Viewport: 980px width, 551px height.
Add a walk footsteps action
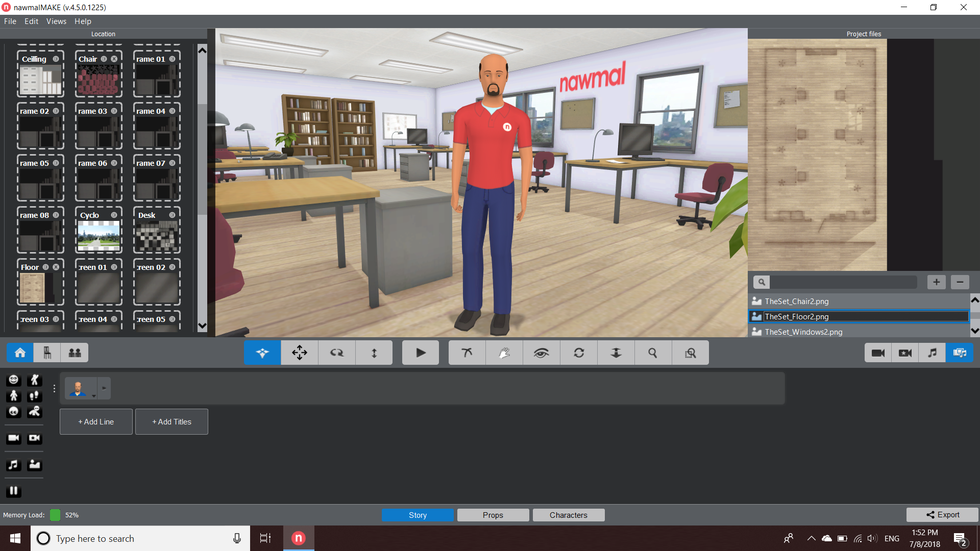35,395
